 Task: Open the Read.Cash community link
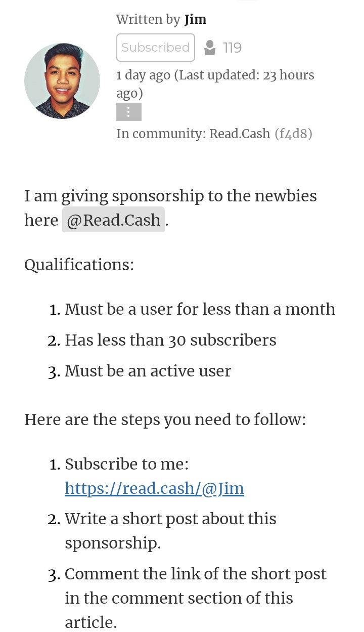click(x=240, y=134)
